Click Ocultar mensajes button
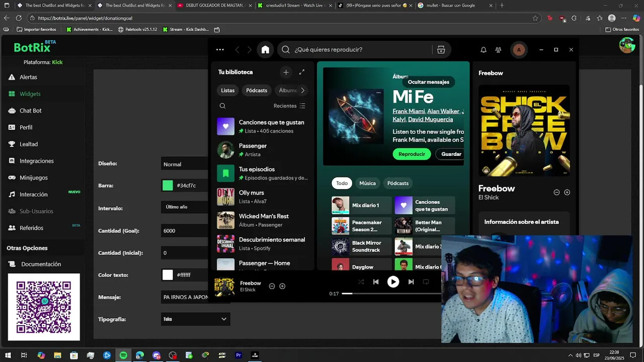Screen dimensions: 644x362 (429, 82)
